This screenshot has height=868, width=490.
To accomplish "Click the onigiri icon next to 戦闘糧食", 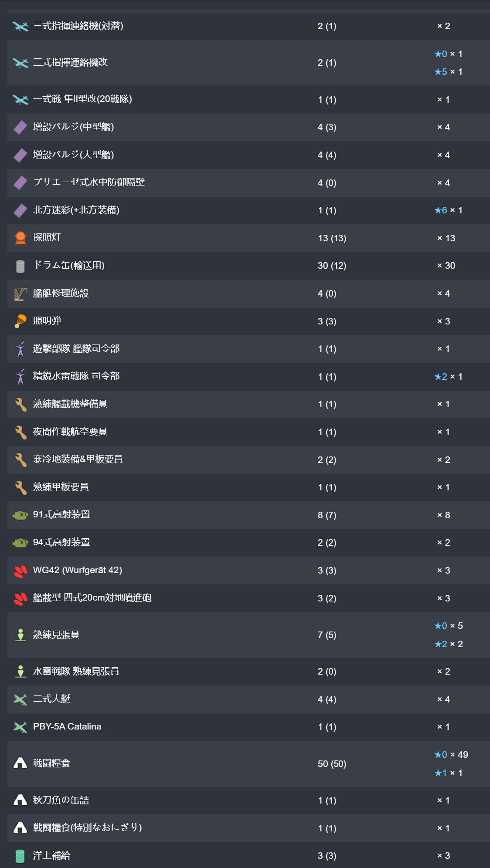I will [x=20, y=763].
